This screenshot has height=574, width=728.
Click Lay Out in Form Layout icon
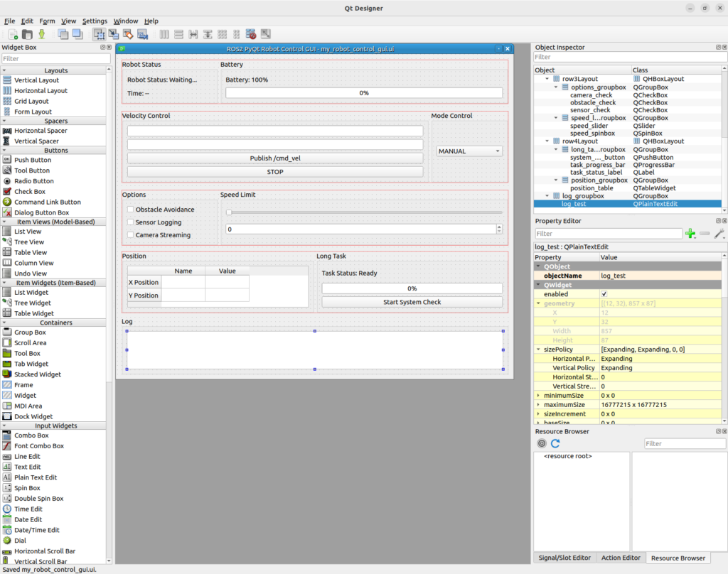click(x=237, y=34)
